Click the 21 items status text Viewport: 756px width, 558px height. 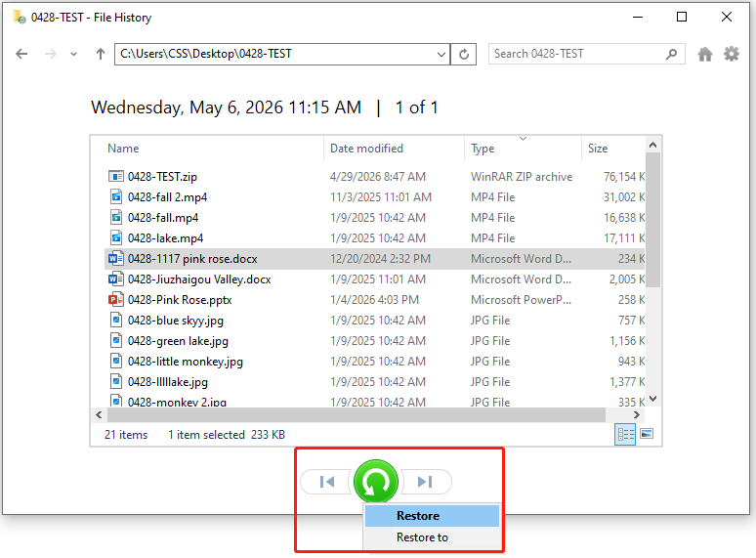tap(126, 435)
